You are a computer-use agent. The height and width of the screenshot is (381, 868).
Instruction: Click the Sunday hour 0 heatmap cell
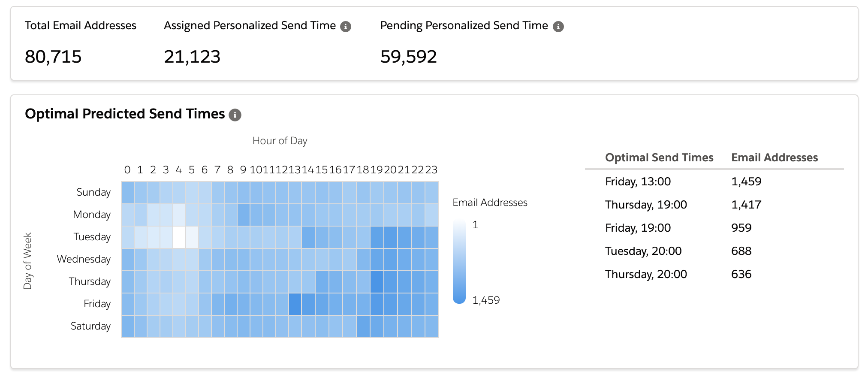(127, 192)
